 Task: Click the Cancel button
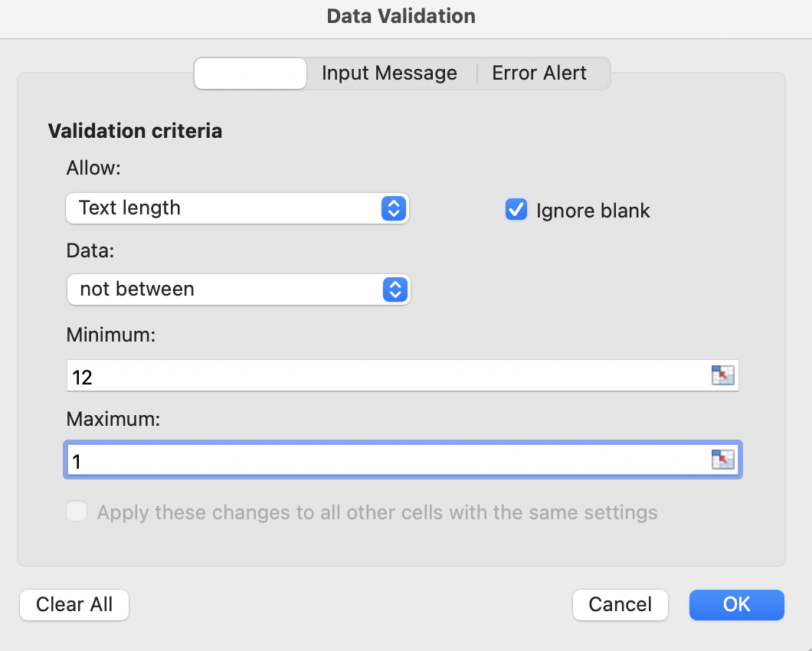coord(620,604)
